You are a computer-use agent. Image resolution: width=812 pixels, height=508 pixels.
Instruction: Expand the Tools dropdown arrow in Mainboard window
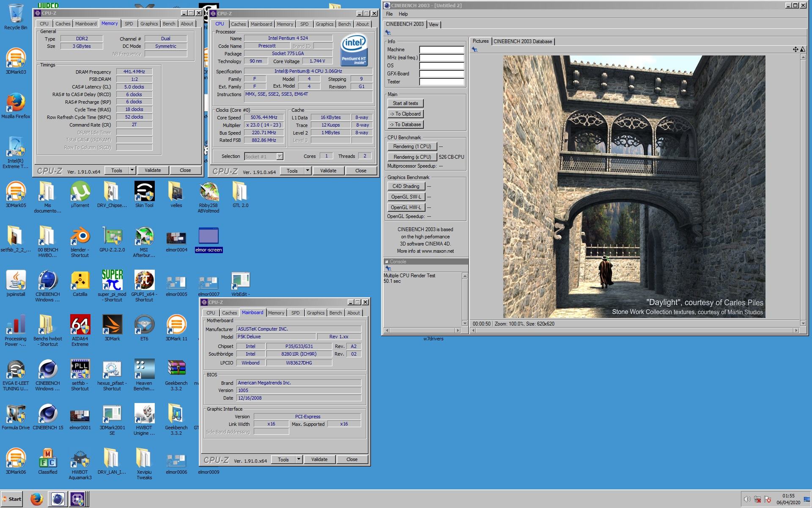coord(299,459)
